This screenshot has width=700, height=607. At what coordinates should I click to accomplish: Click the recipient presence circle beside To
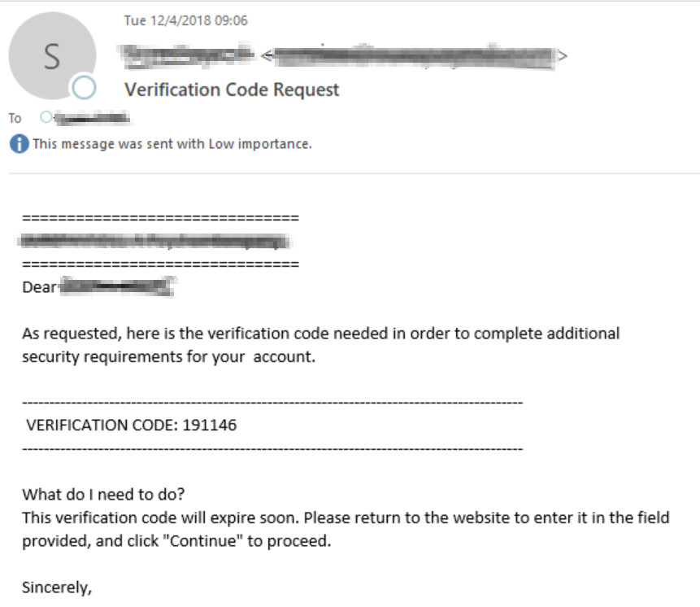pyautogui.click(x=46, y=117)
